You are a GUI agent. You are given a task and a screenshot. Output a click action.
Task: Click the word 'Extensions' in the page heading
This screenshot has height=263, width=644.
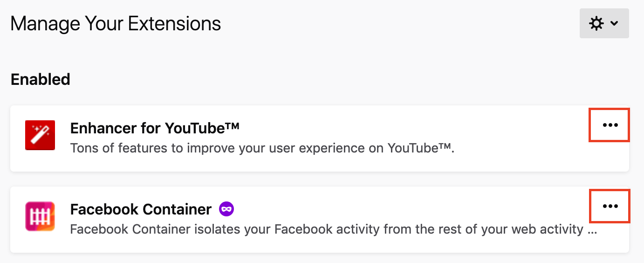(174, 23)
